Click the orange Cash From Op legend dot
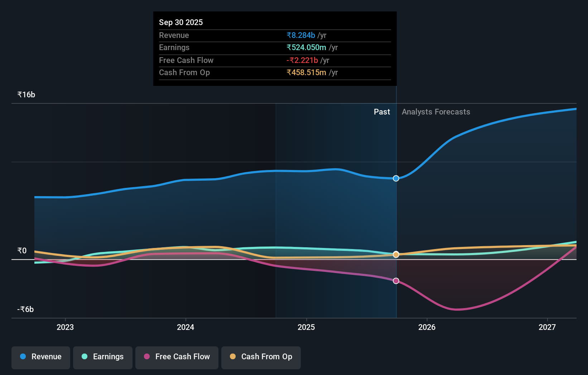Image resolution: width=588 pixels, height=375 pixels. point(233,357)
